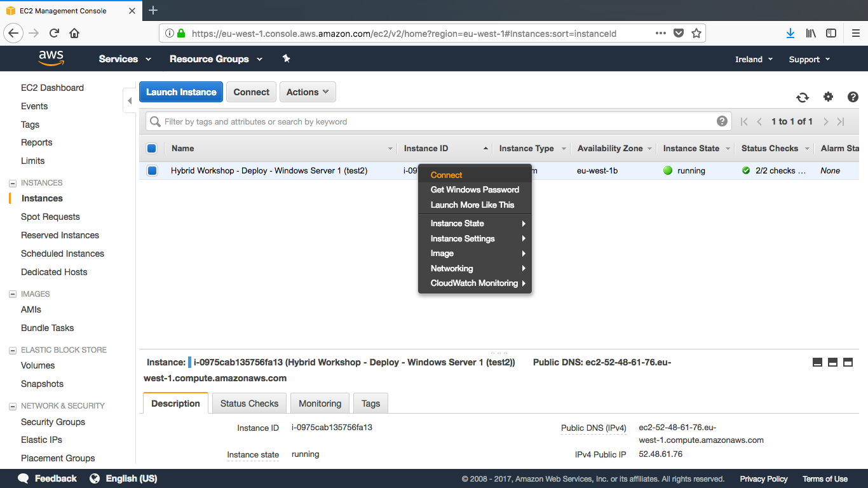Click the browser home icon
The height and width of the screenshot is (488, 868).
(74, 33)
